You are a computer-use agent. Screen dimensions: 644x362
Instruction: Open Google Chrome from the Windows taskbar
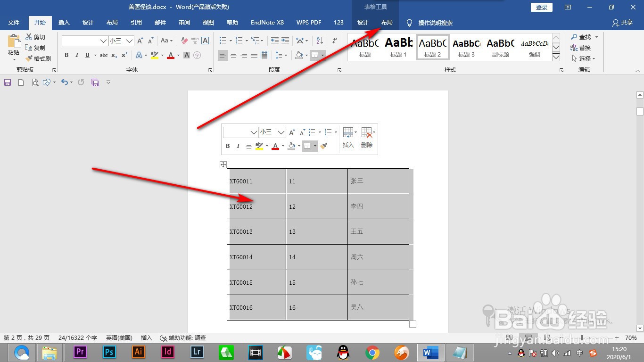tap(372, 352)
